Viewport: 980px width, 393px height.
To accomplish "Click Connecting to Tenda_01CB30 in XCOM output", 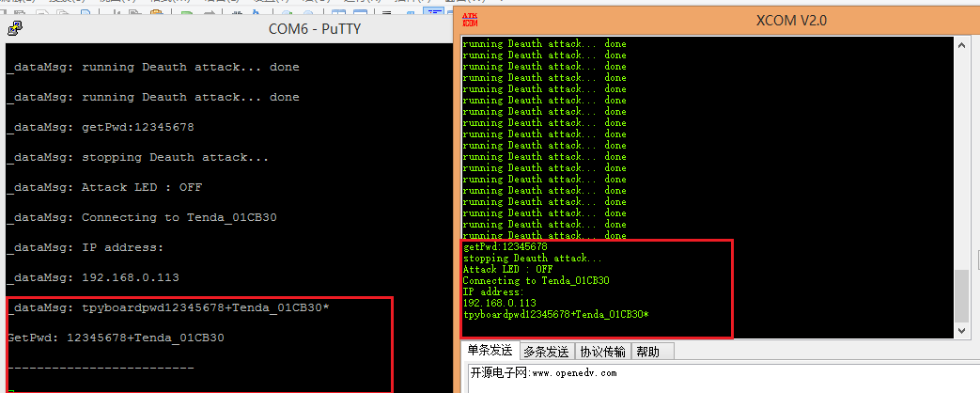I will pos(536,281).
